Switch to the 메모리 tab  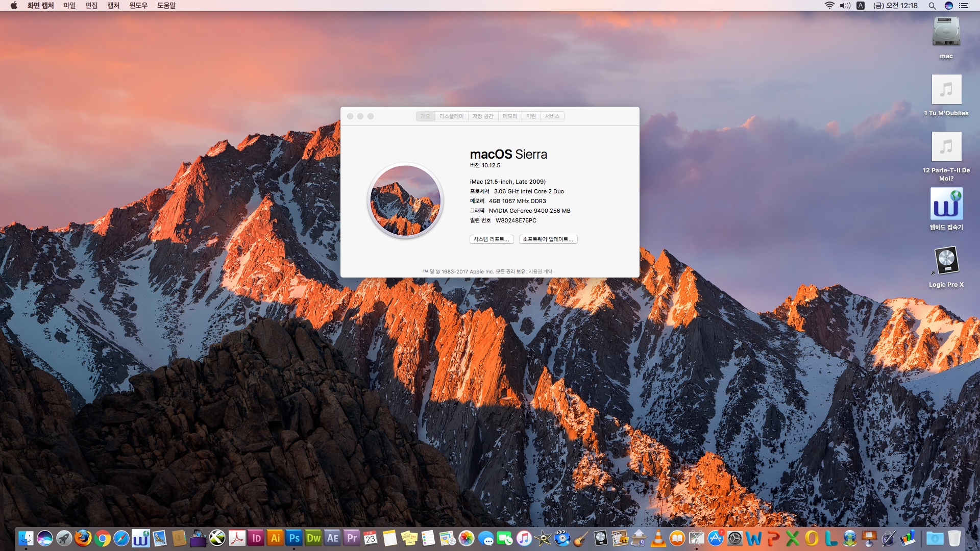[509, 116]
